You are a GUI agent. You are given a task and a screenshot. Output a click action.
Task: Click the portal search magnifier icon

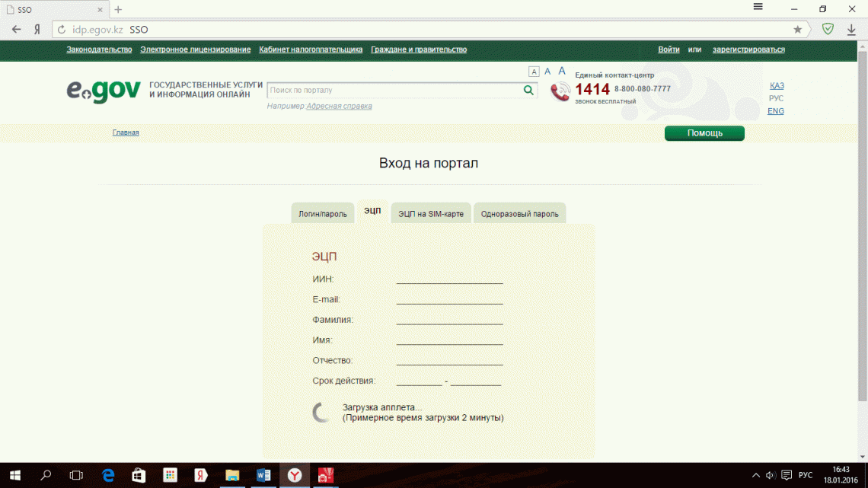pyautogui.click(x=528, y=90)
